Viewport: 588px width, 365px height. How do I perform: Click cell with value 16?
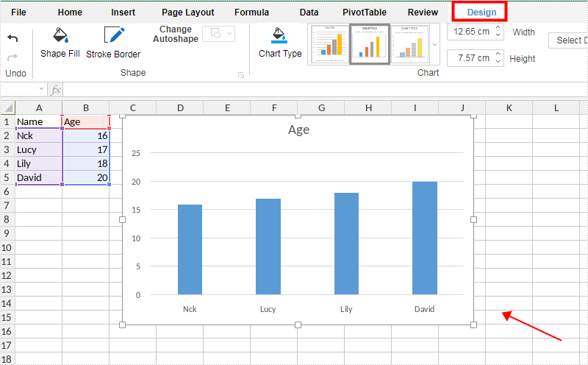(86, 135)
